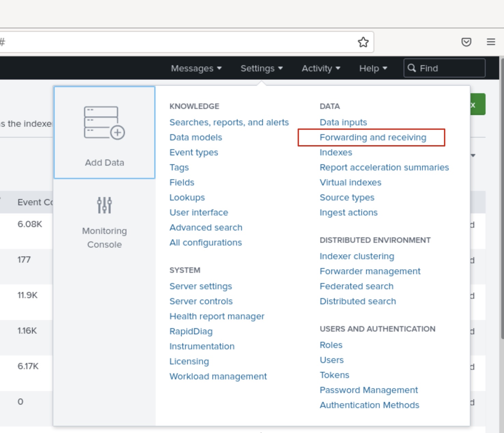Go to Authentication Methods
The height and width of the screenshot is (433, 504).
point(369,405)
